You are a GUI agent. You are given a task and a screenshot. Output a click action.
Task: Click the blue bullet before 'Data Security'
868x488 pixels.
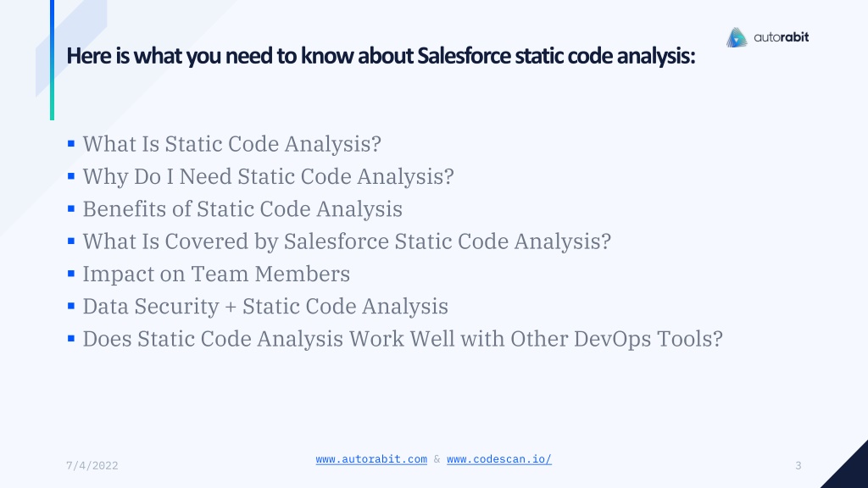click(71, 306)
